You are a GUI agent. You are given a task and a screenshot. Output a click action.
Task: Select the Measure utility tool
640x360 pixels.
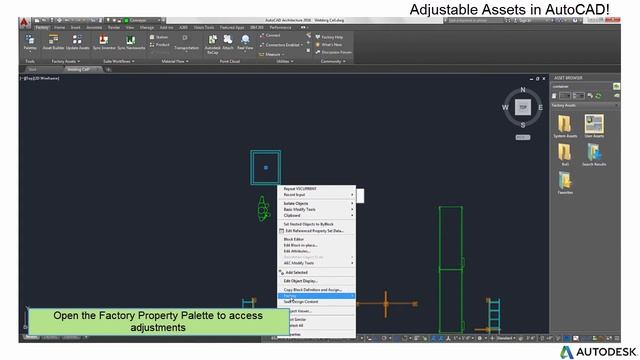pos(271,54)
